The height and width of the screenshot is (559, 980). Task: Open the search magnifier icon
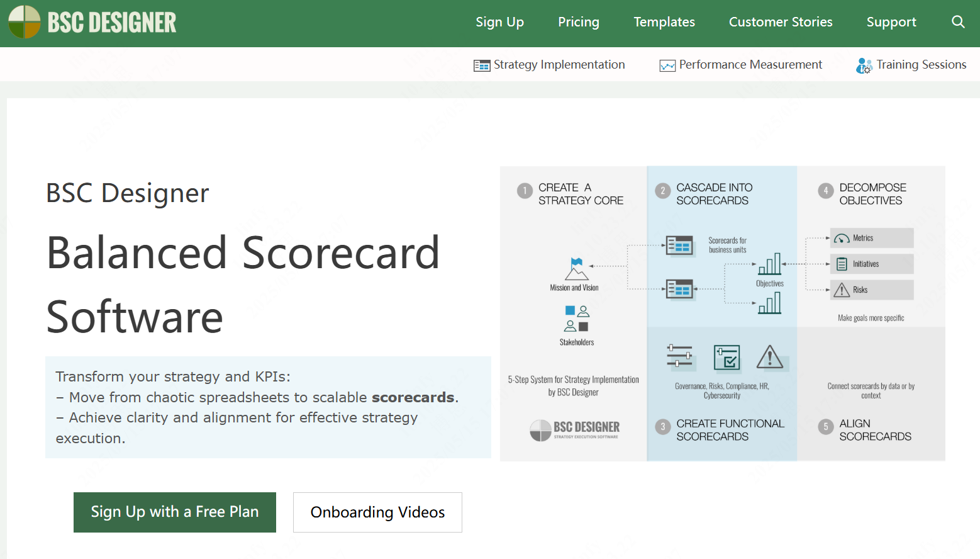[x=958, y=22]
